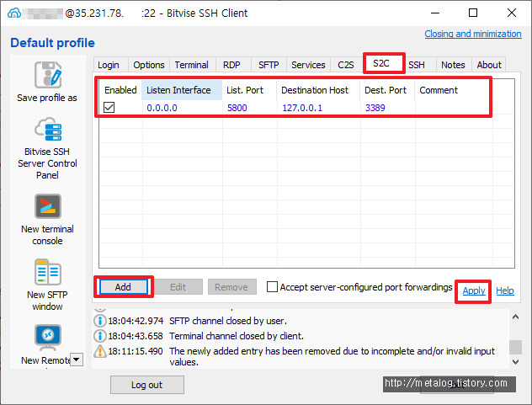Click the greyed Edit button

pyautogui.click(x=178, y=287)
